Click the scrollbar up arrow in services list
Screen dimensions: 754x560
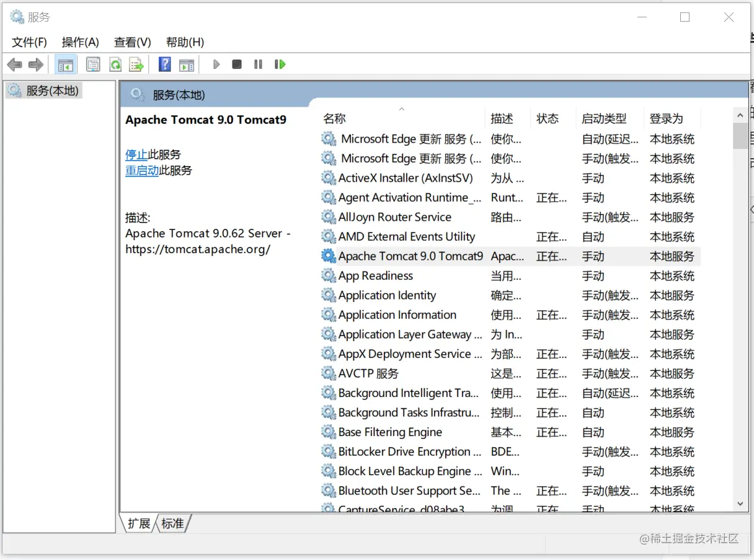pos(740,115)
